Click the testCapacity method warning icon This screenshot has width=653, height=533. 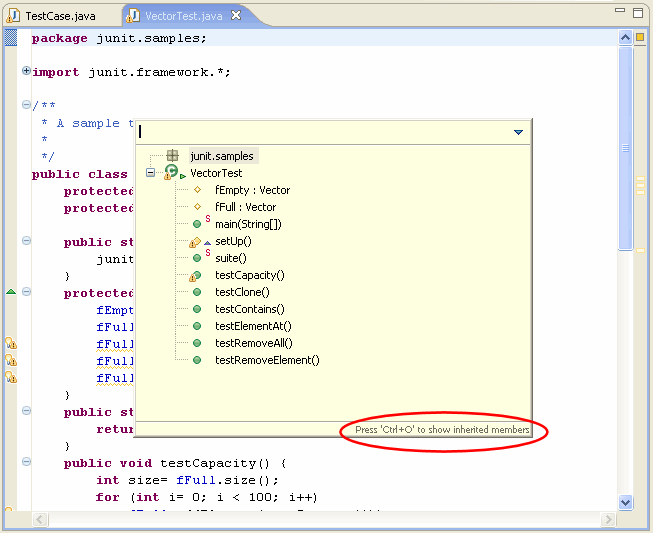pyautogui.click(x=194, y=276)
